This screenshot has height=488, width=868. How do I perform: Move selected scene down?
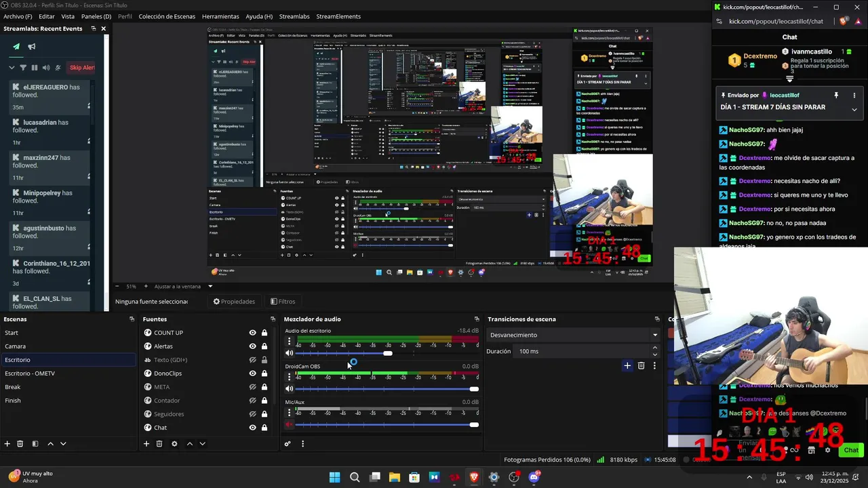[x=63, y=444]
